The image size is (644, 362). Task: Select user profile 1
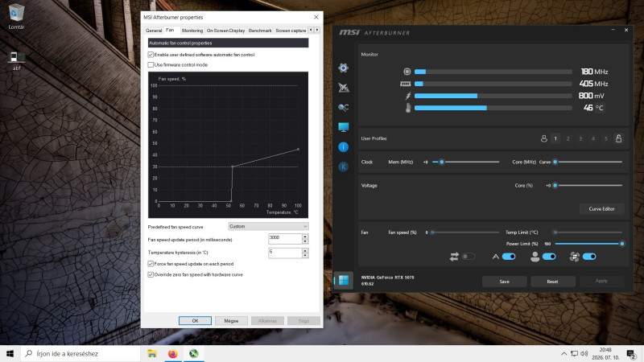point(555,138)
